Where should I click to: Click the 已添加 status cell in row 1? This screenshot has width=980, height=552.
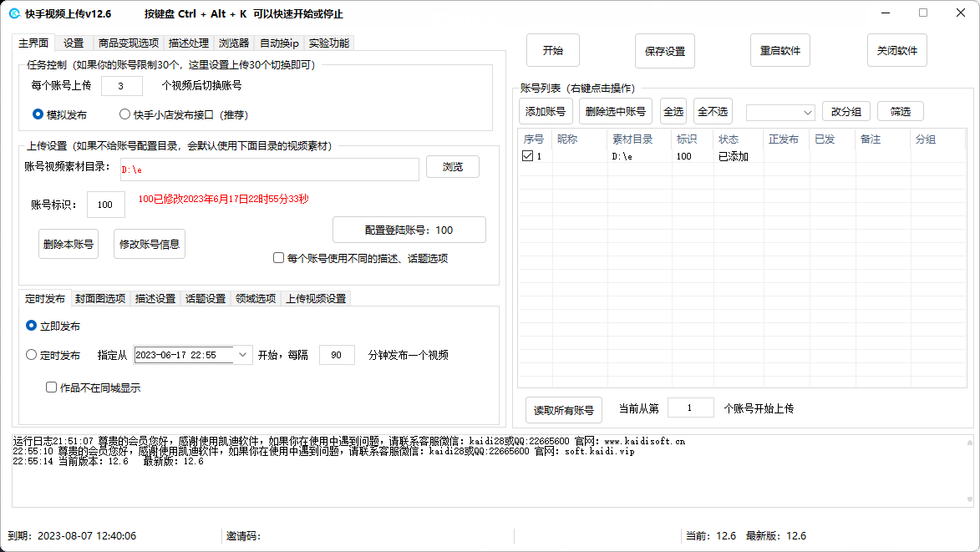coord(739,156)
